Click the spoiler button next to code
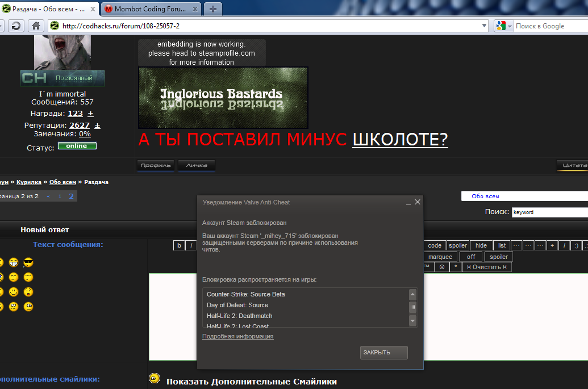 coord(458,245)
